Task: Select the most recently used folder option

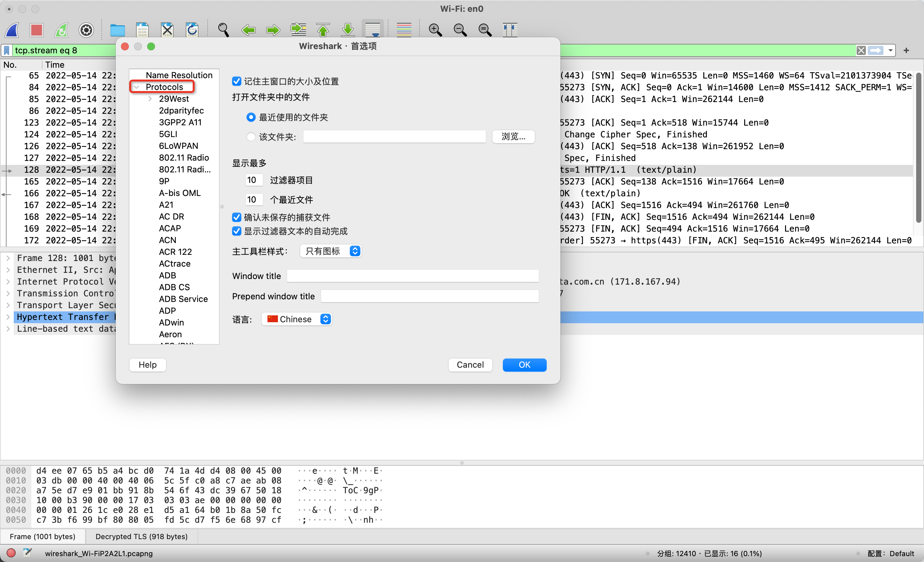Action: (250, 117)
